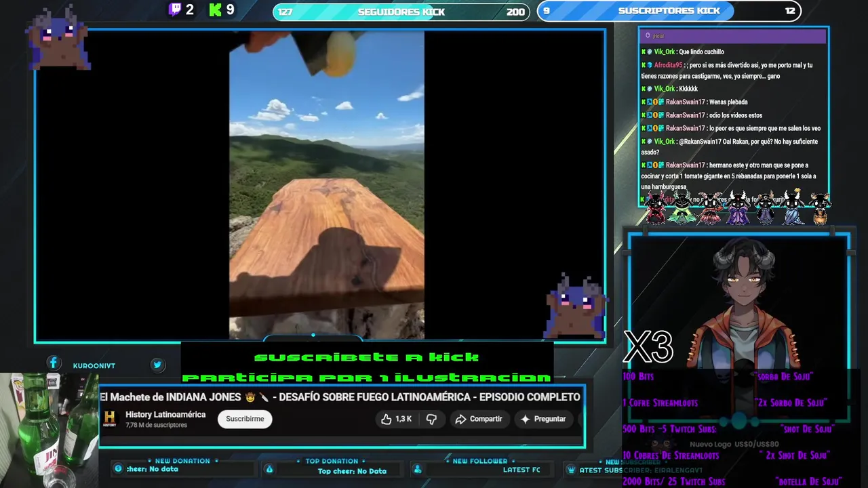Image resolution: width=868 pixels, height=488 pixels.
Task: Click the Suscribirme button
Action: click(245, 419)
